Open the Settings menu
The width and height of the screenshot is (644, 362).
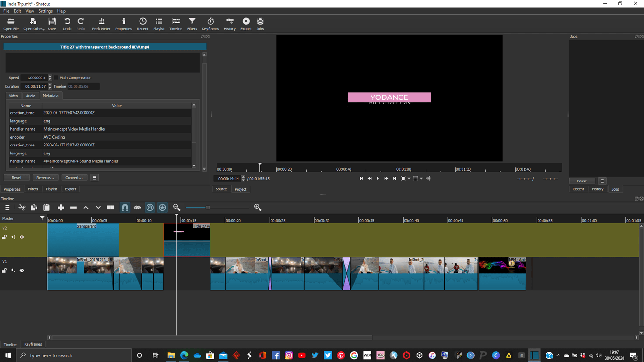click(x=45, y=11)
